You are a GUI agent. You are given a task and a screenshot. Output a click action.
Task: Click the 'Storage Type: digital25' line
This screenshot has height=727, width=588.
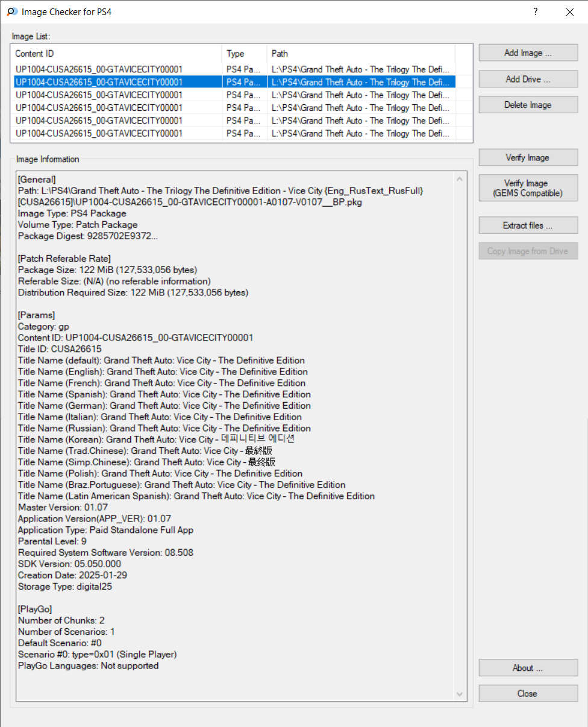click(x=65, y=587)
